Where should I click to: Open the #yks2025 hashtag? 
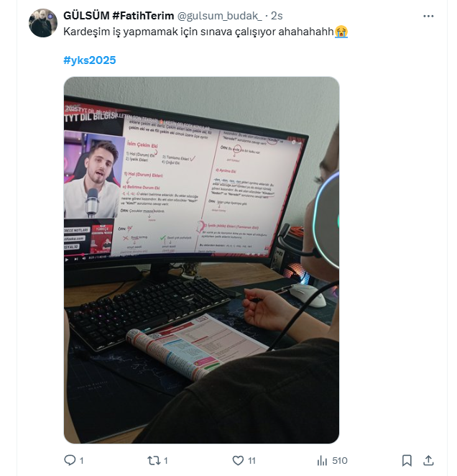click(x=90, y=60)
